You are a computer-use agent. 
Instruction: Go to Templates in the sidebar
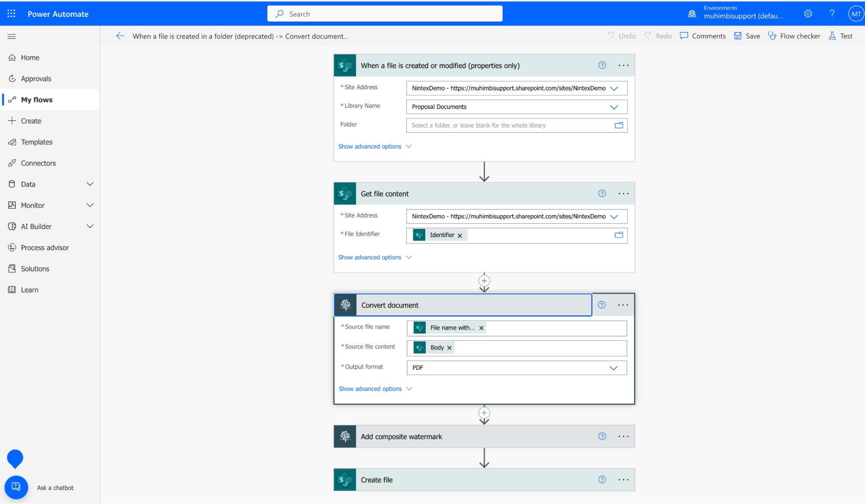36,142
